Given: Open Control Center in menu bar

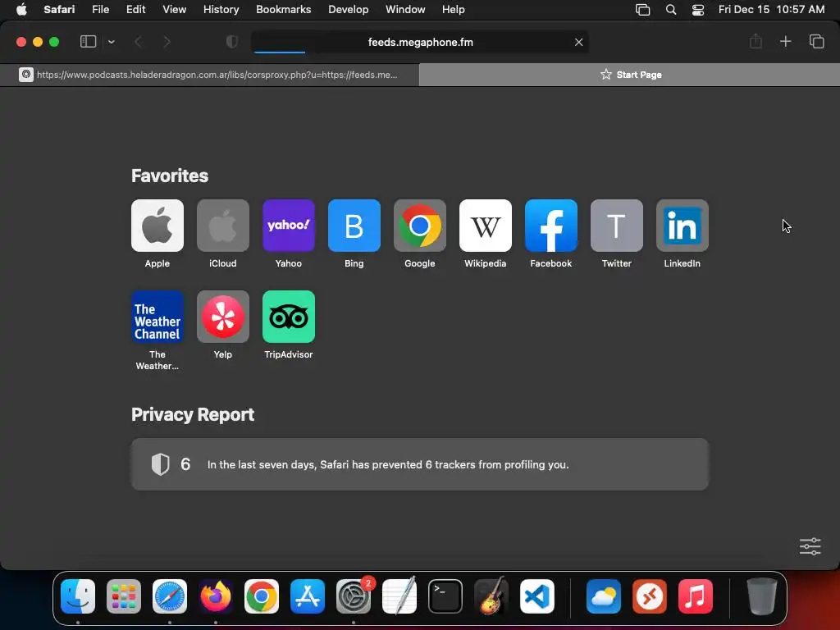Looking at the screenshot, I should (x=697, y=10).
